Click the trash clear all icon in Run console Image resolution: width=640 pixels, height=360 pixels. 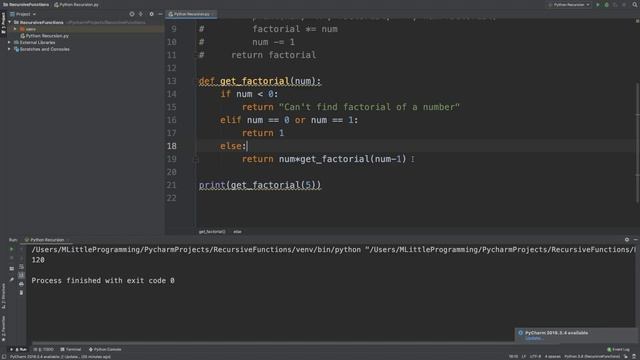tap(21, 293)
